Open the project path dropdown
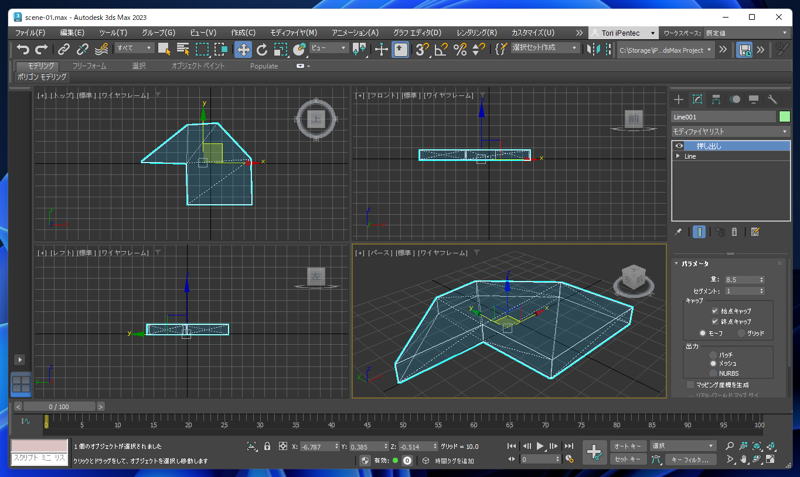The height and width of the screenshot is (477, 800). [x=665, y=50]
